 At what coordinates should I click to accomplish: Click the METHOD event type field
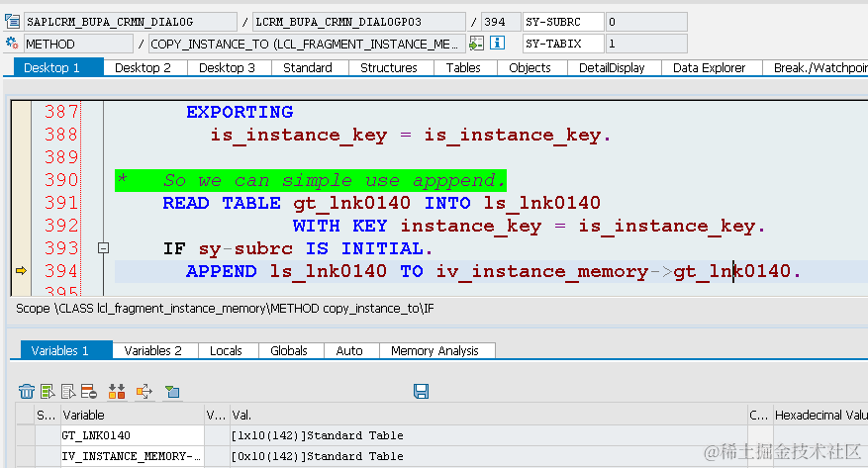click(x=78, y=44)
